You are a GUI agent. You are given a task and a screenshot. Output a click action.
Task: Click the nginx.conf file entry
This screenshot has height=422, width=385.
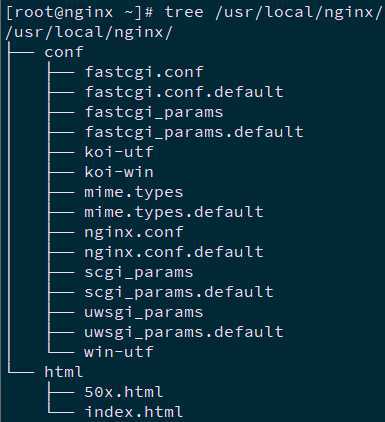[x=134, y=232]
